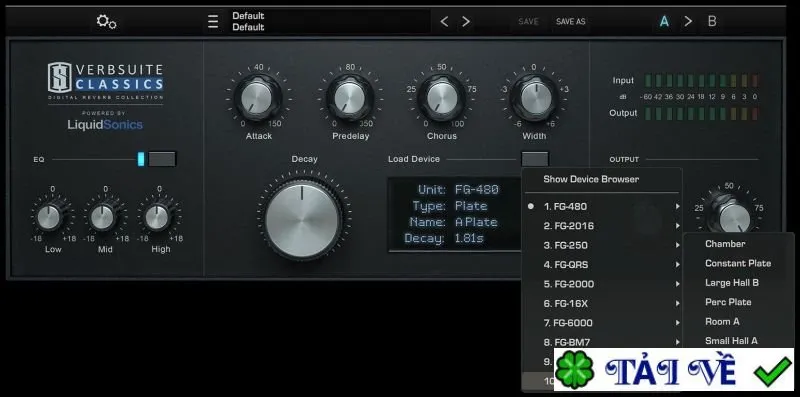
Task: Expand the FG-BM7 submenu arrow
Action: tap(678, 342)
